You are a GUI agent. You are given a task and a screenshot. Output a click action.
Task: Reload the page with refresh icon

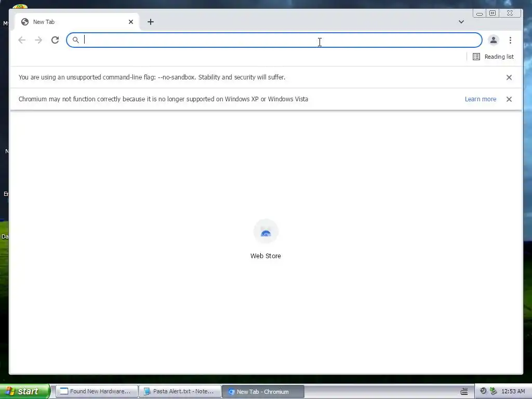[x=55, y=40]
